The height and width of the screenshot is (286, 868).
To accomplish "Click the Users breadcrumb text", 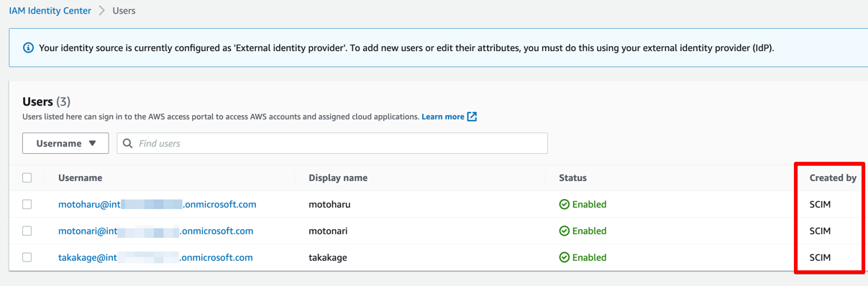I will pos(124,11).
